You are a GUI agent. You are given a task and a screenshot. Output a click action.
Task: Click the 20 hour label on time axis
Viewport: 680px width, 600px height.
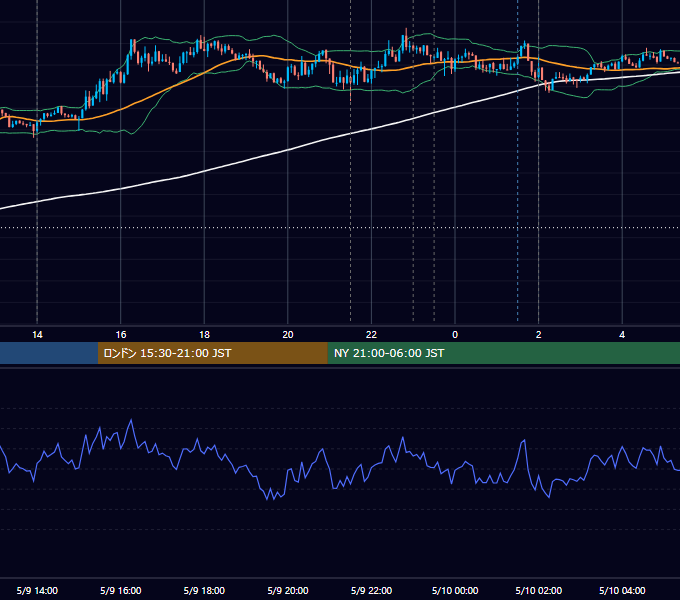(288, 335)
